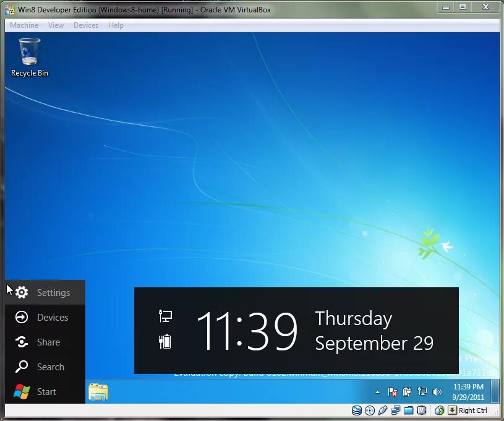
Task: Open the View menu in VirtualBox
Action: point(56,25)
